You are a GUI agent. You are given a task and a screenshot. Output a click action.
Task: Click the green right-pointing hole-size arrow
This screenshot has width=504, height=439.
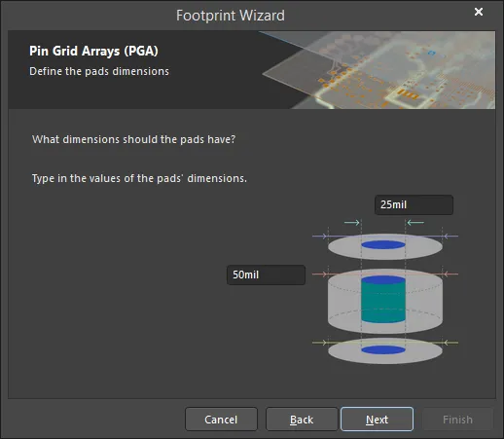point(352,223)
